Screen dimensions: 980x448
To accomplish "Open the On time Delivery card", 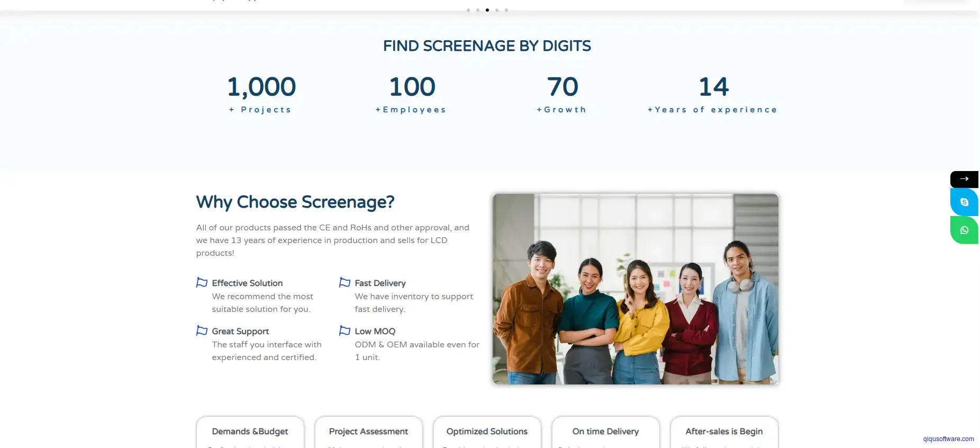I will pyautogui.click(x=606, y=432).
